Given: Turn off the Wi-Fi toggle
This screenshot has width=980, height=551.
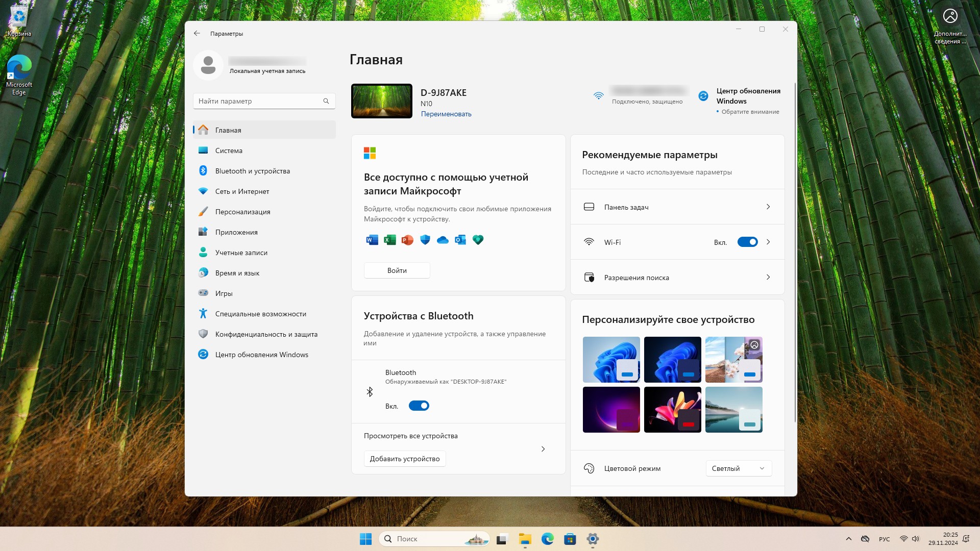Looking at the screenshot, I should (x=747, y=242).
